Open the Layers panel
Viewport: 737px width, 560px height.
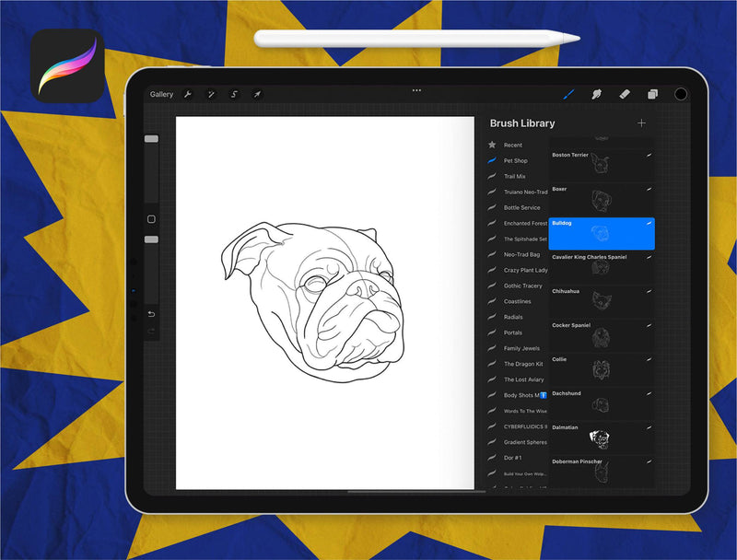pos(652,94)
